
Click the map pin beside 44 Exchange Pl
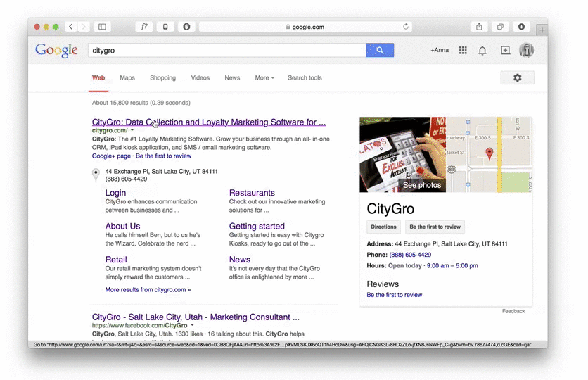click(96, 175)
